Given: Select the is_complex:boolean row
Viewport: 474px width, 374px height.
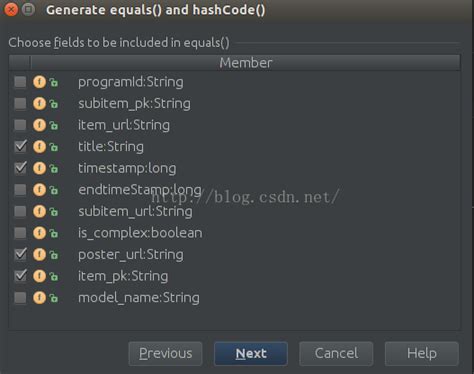Looking at the screenshot, I should (x=235, y=233).
